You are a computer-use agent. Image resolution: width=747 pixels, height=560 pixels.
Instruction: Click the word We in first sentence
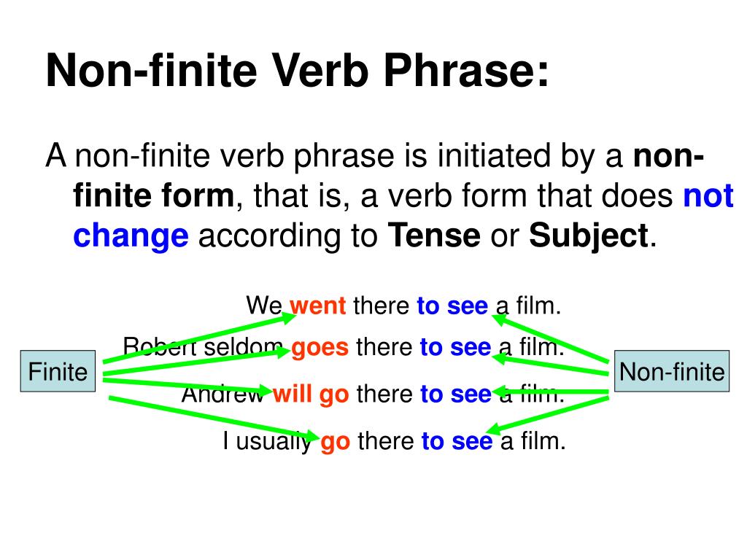click(264, 306)
